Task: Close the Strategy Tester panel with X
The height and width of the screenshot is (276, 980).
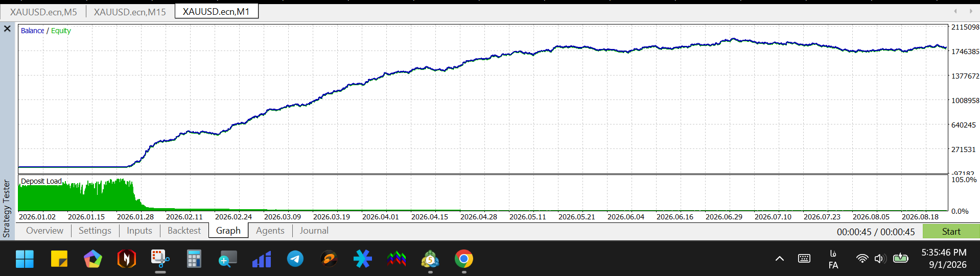Action: [7, 29]
